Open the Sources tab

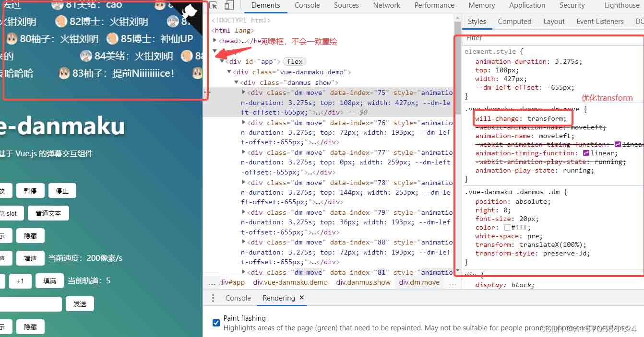[x=346, y=5]
